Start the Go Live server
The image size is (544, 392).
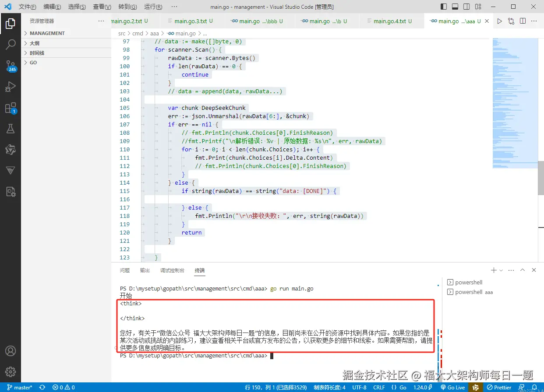[452, 387]
